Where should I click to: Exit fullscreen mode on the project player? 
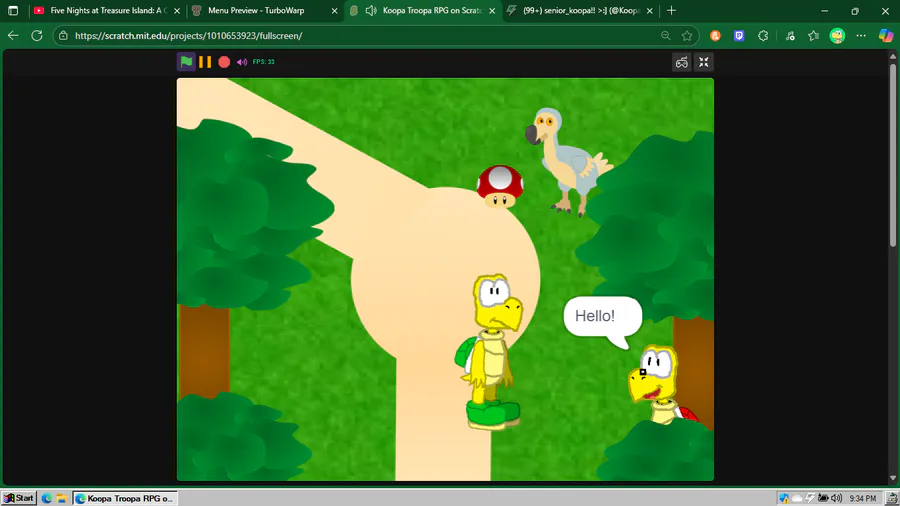[x=704, y=62]
